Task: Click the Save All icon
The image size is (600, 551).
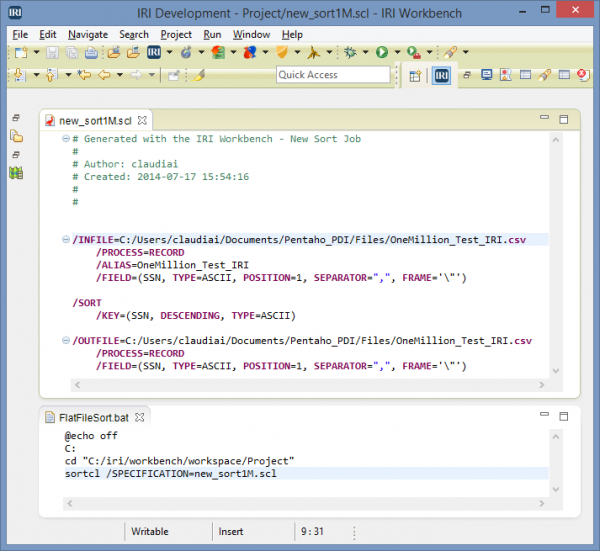Action: (72, 52)
